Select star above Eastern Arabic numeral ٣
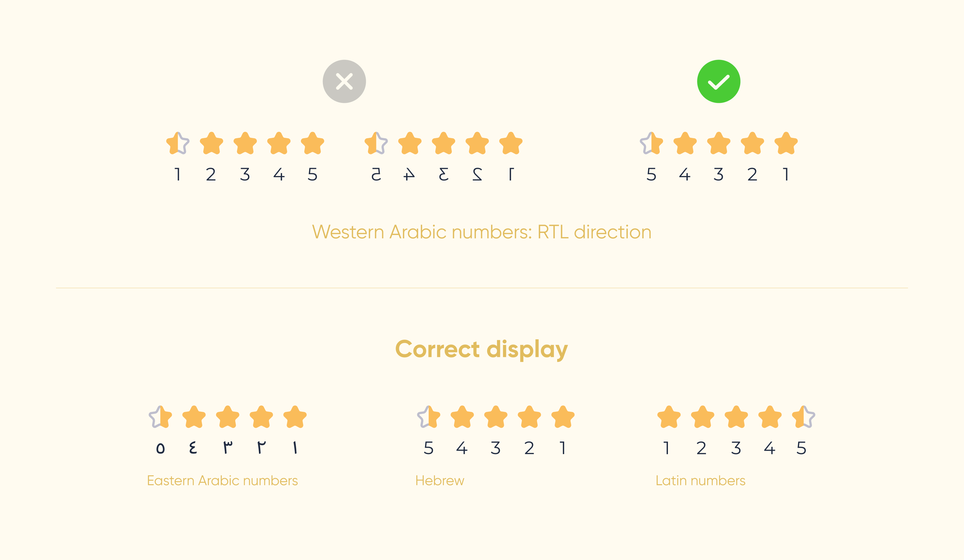 pos(228,417)
